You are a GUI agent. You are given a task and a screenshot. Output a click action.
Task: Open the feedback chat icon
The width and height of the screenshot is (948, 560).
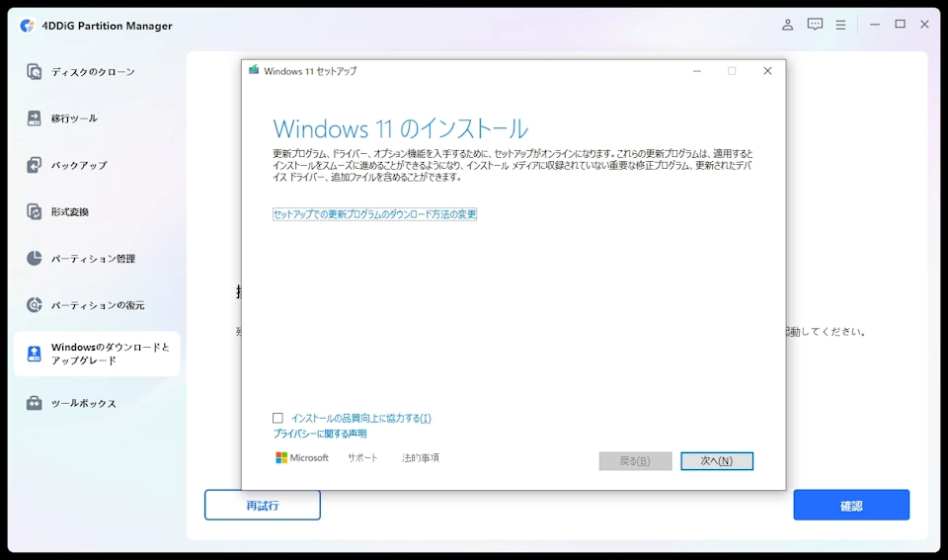click(x=815, y=25)
